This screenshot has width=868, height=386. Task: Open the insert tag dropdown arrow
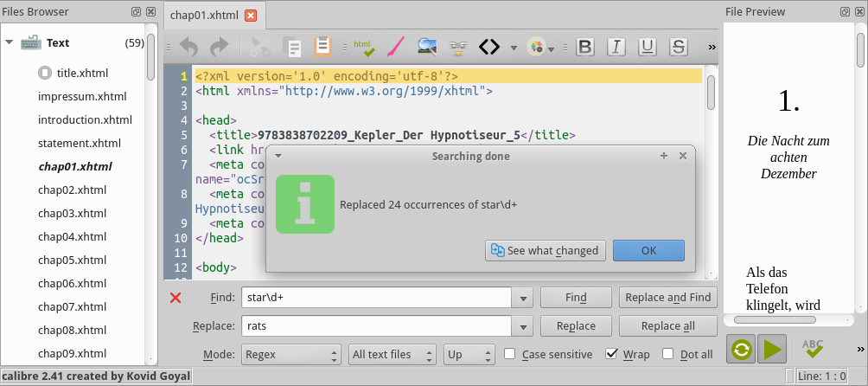click(x=514, y=48)
